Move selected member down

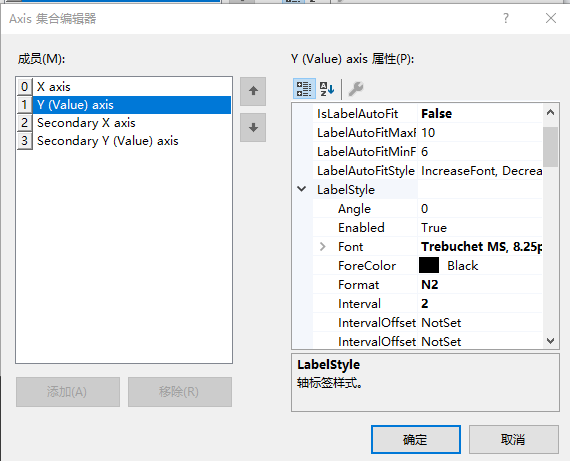[x=253, y=127]
